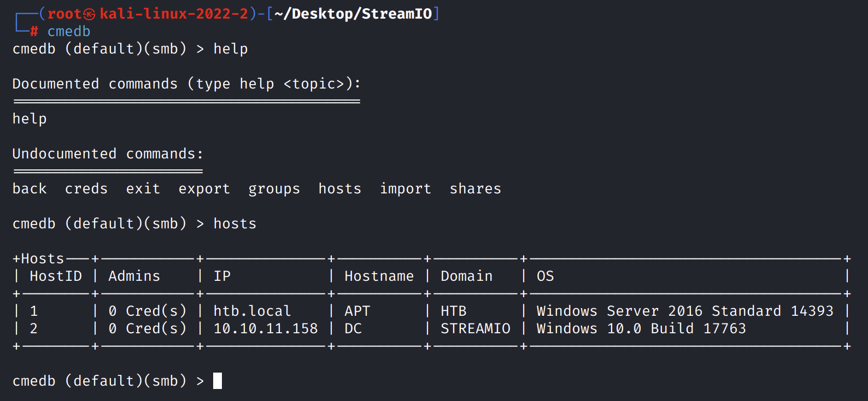The width and height of the screenshot is (868, 401).
Task: Click the 'Documented commands' heading line
Action: click(x=186, y=84)
